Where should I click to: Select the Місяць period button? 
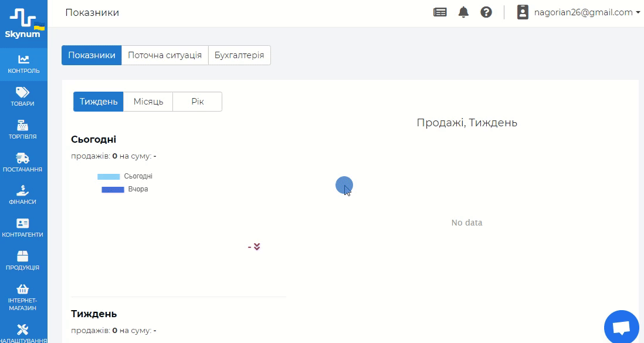(x=148, y=102)
